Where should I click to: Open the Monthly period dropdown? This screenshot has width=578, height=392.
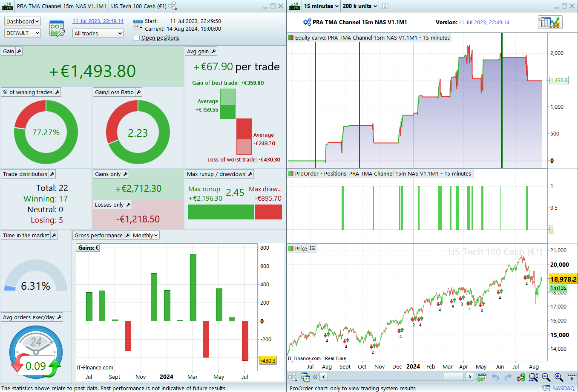click(145, 235)
